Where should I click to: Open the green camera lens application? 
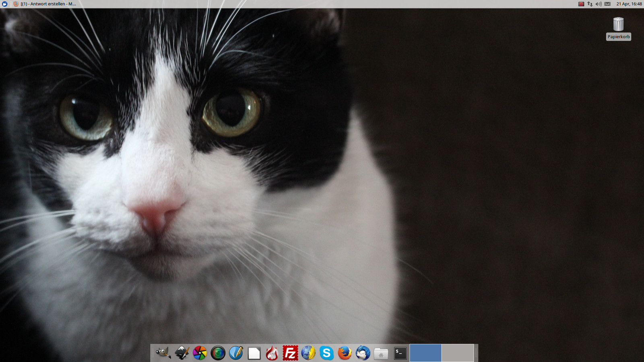pyautogui.click(x=218, y=353)
